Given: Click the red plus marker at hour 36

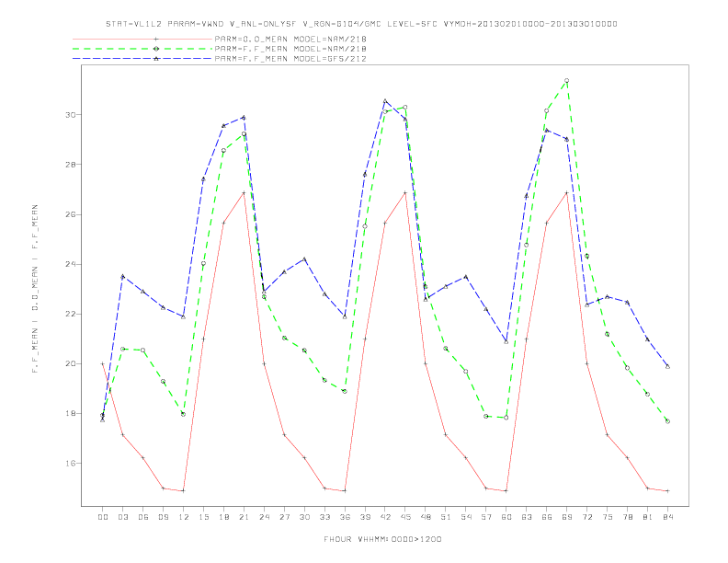Looking at the screenshot, I should (345, 491).
